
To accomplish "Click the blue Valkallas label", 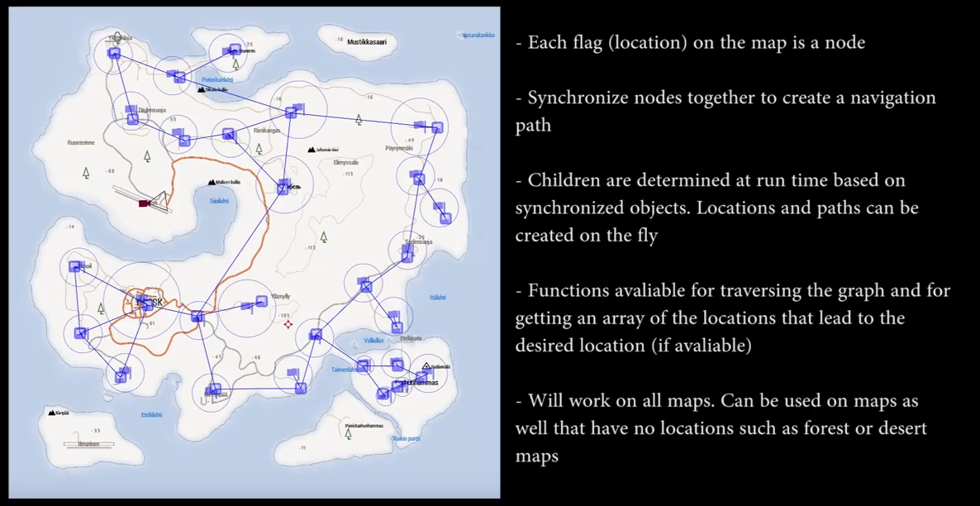I will (373, 341).
